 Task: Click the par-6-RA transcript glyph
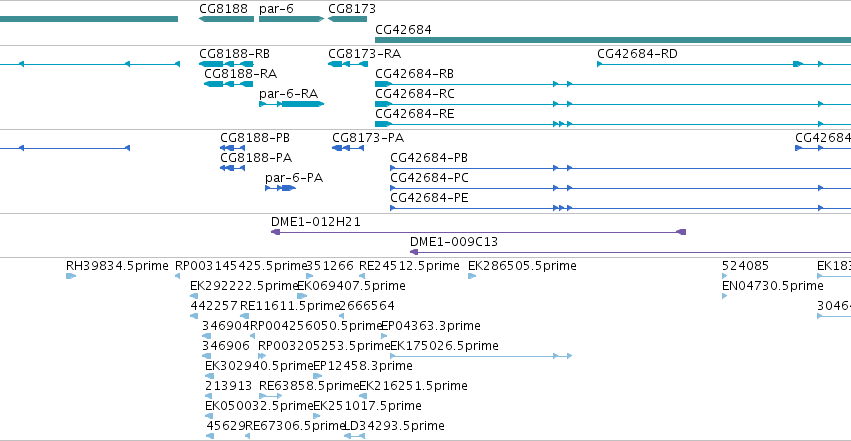(x=291, y=104)
